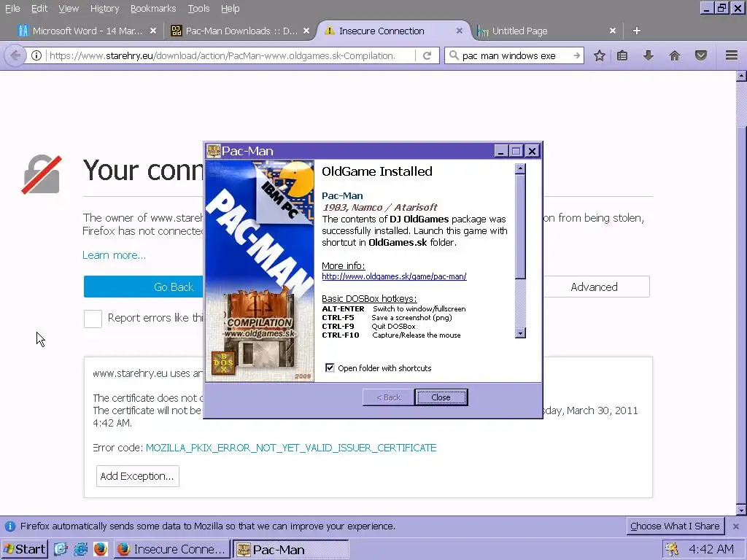Viewport: 747px width, 560px height.
Task: Open a new tab with the plus button
Action: [636, 31]
